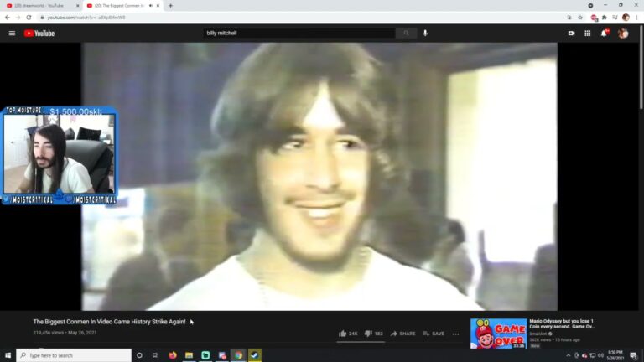Image resolution: width=644 pixels, height=362 pixels.
Task: Close the 'The Biggest Conmen' tab
Action: coord(158,6)
